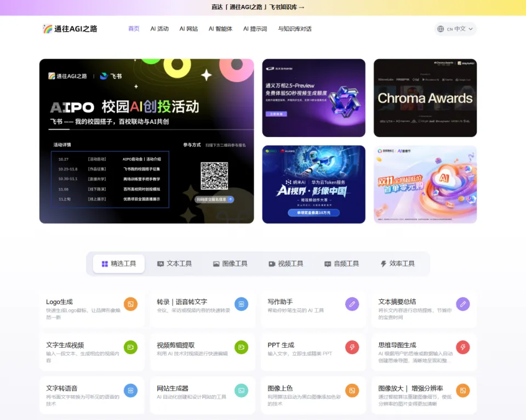
Task: Click the 文字生成视频 video icon
Action: [130, 347]
